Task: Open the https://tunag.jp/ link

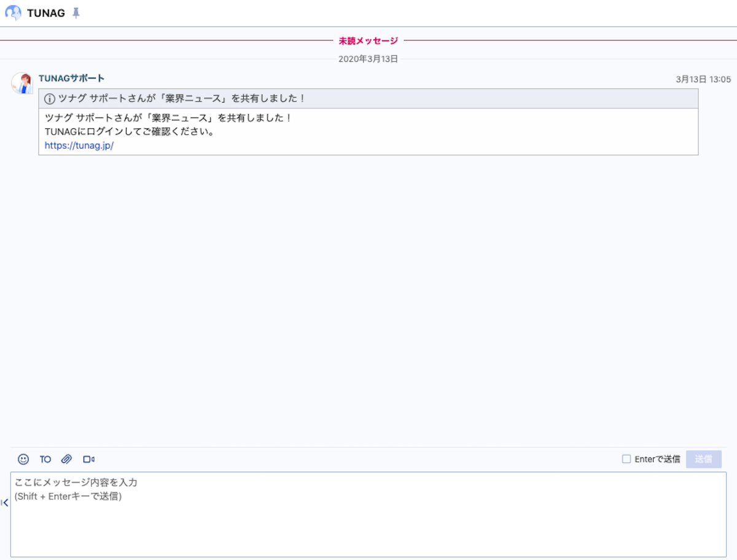Action: pos(79,146)
